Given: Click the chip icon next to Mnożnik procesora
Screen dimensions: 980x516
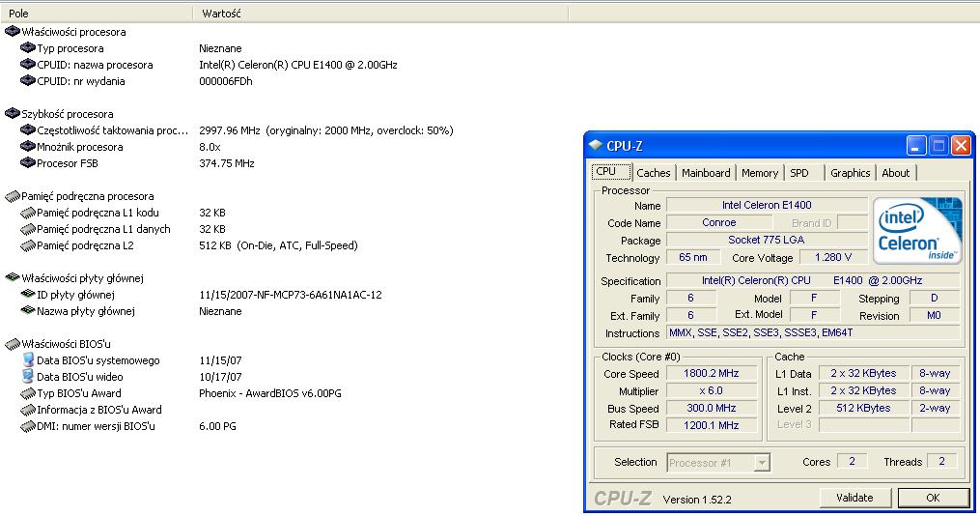Looking at the screenshot, I should pos(28,147).
